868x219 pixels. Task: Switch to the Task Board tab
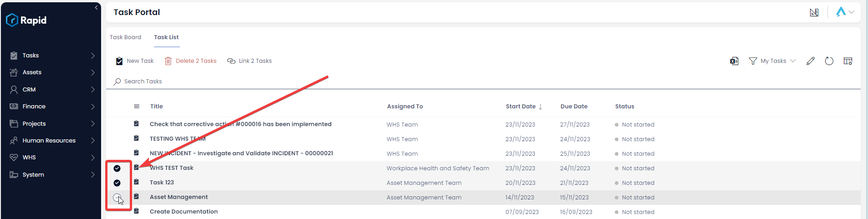click(x=125, y=37)
